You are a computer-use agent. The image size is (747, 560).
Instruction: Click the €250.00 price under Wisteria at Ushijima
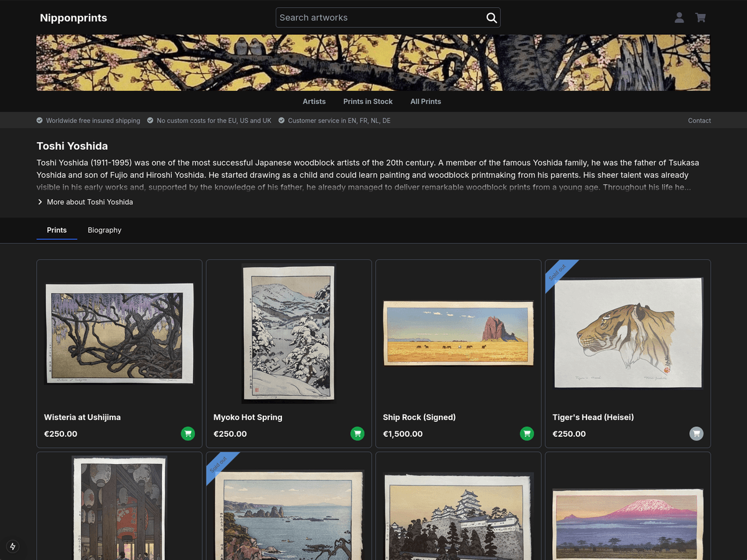point(61,434)
